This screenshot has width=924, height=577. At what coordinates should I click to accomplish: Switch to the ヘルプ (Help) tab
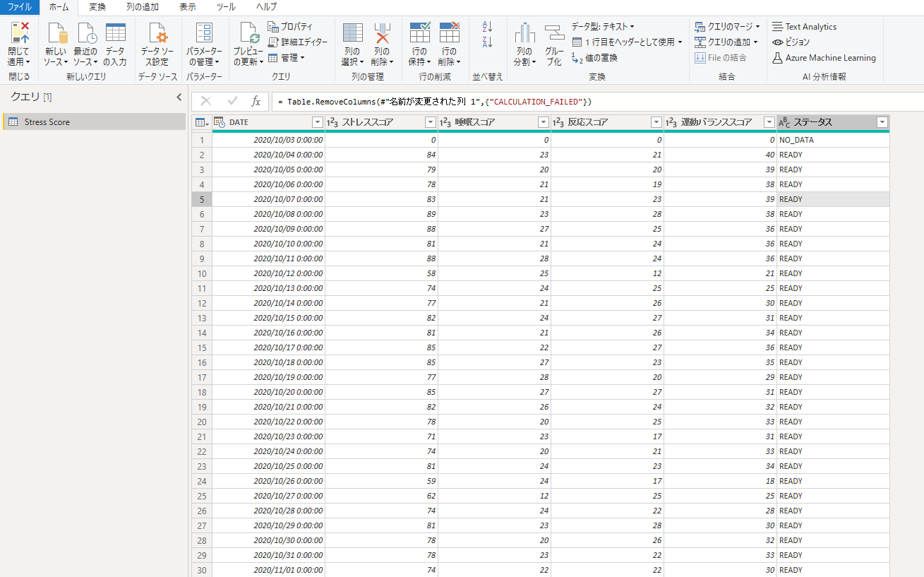266,7
